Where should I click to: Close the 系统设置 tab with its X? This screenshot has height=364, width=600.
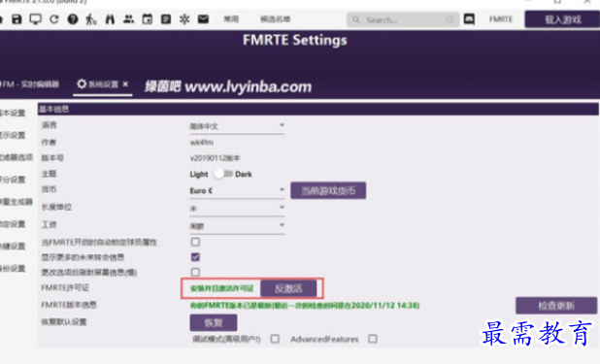coord(125,84)
